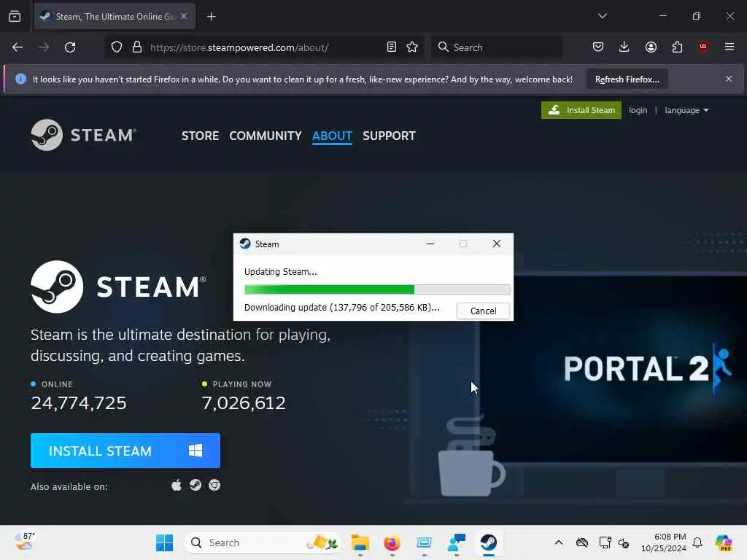Open the SUPPORT menu

(389, 136)
